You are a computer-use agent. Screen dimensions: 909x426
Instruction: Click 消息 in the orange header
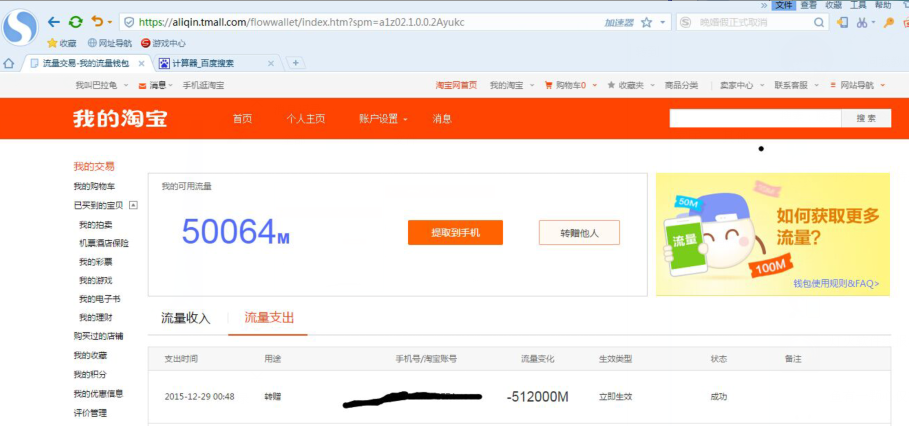pyautogui.click(x=442, y=119)
